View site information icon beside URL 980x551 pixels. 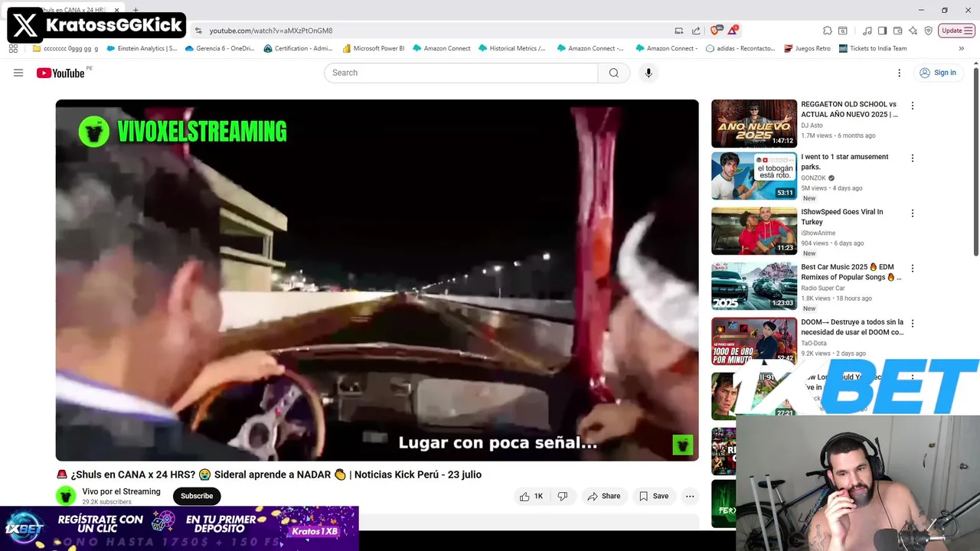click(198, 31)
